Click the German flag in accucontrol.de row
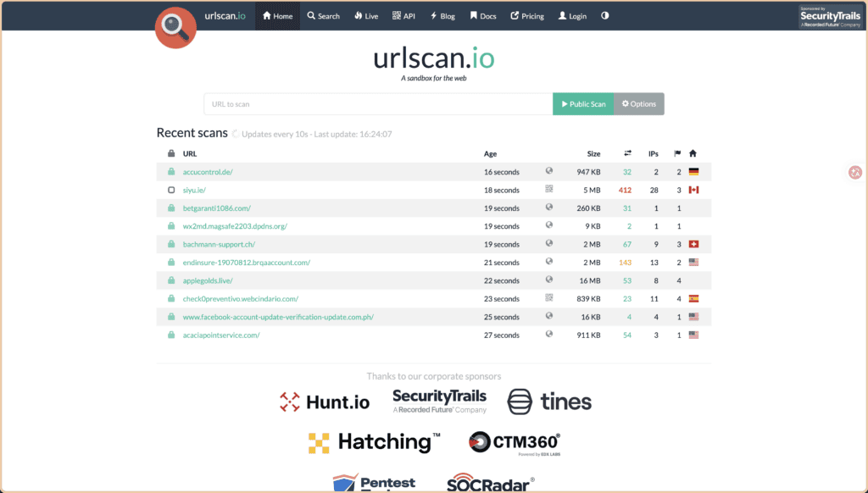Viewport: 868px width, 493px height. pos(693,171)
